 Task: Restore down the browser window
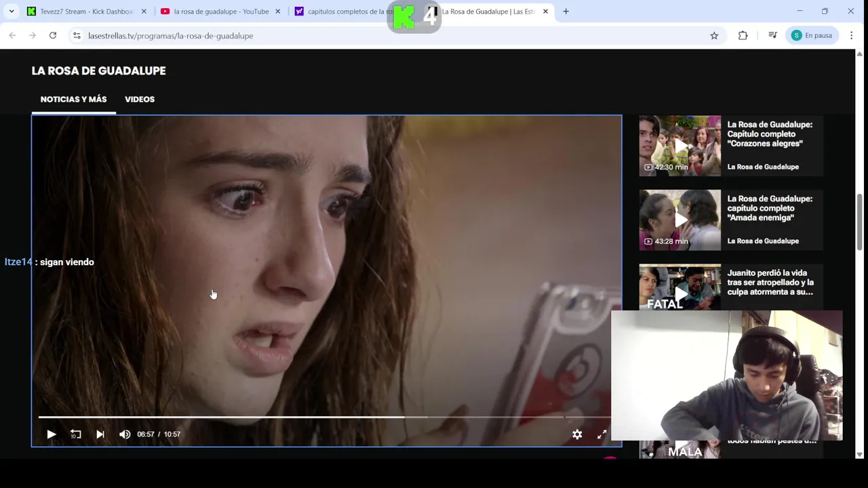click(x=825, y=12)
